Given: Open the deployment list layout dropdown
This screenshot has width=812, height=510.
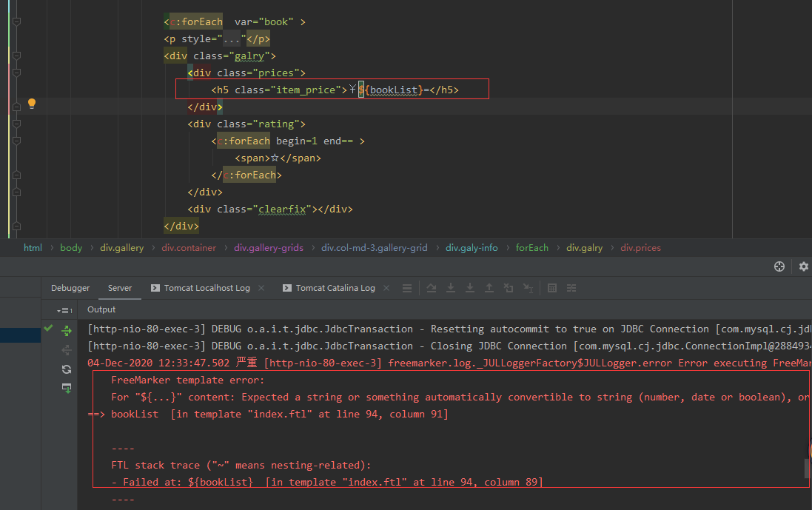Looking at the screenshot, I should coord(64,310).
